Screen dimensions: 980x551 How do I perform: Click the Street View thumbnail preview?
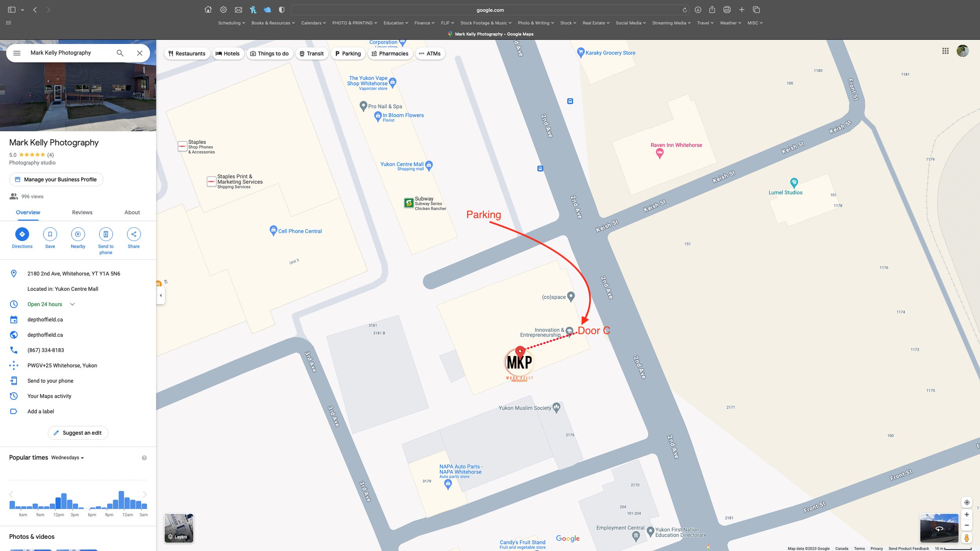click(x=939, y=528)
